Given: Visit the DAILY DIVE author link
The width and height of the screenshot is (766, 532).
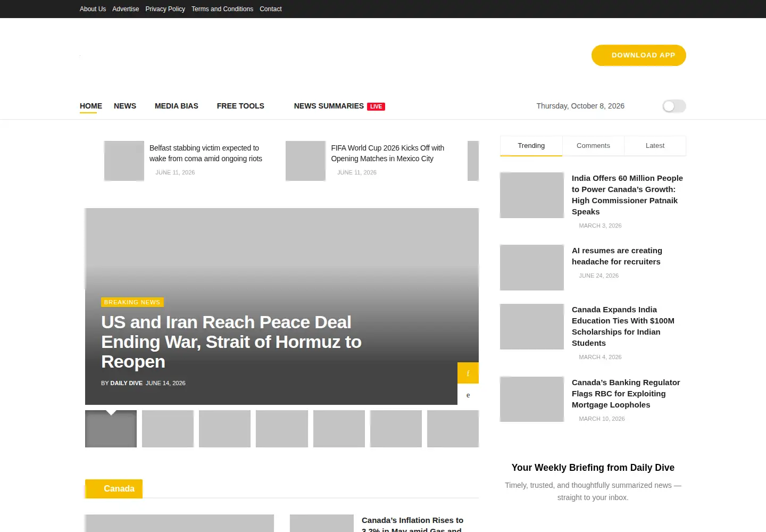Looking at the screenshot, I should click(x=126, y=383).
